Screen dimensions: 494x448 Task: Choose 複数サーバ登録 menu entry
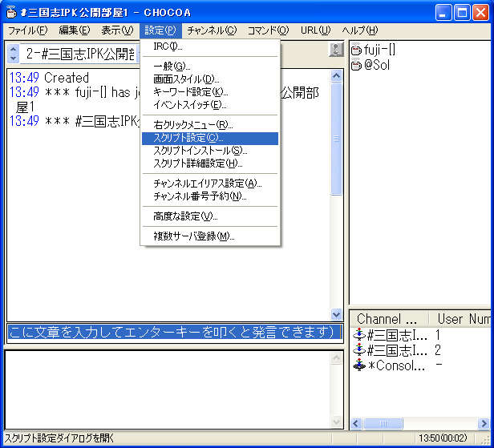[193, 236]
